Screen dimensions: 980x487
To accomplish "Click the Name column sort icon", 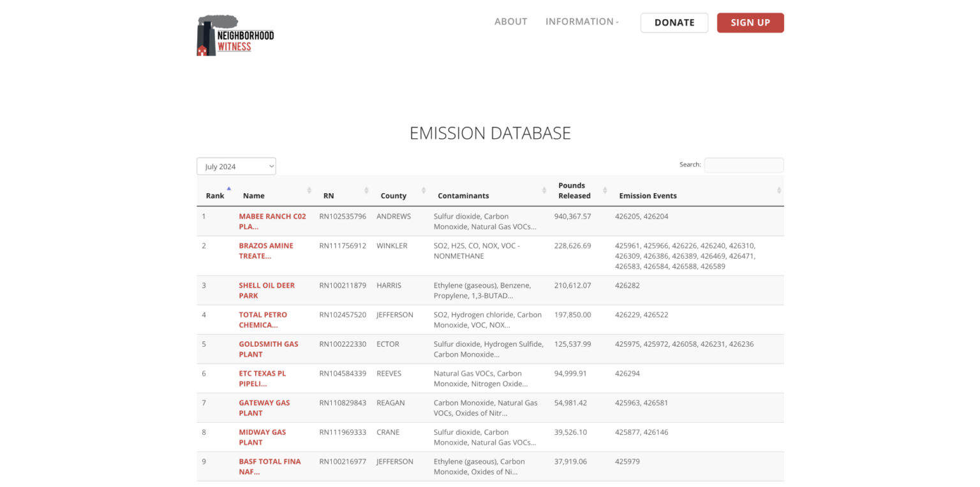I will tap(309, 190).
